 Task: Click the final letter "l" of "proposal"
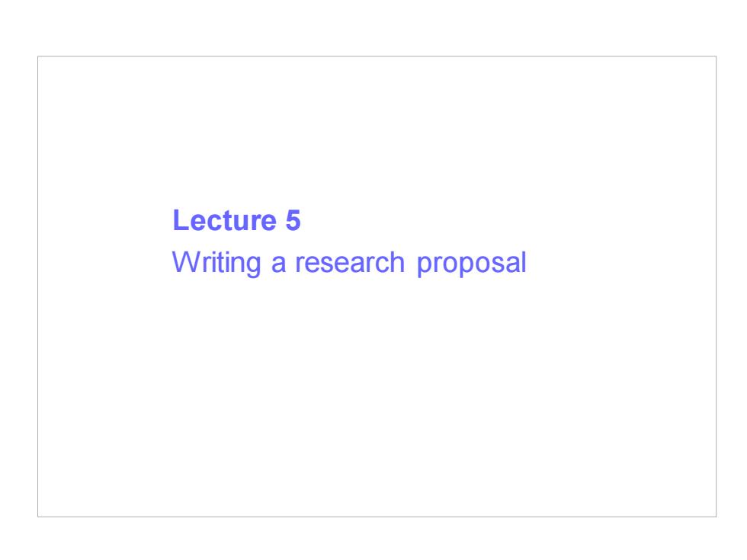click(524, 261)
